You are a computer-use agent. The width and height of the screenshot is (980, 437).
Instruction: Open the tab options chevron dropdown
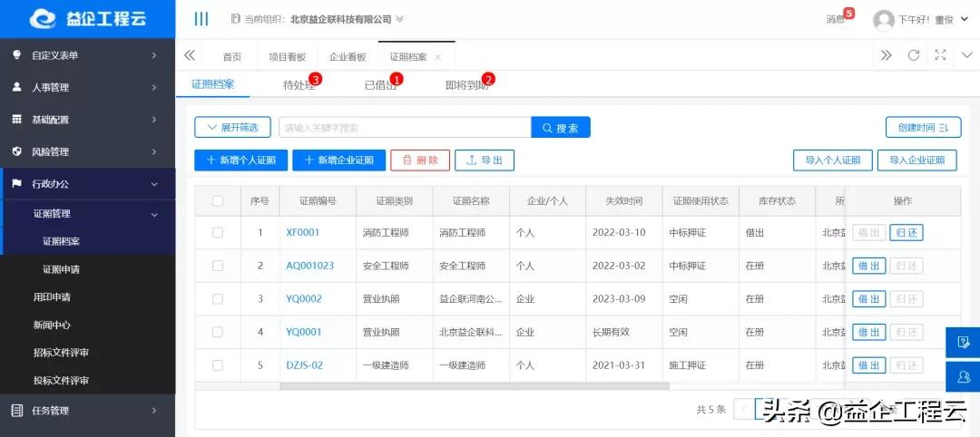coord(966,55)
